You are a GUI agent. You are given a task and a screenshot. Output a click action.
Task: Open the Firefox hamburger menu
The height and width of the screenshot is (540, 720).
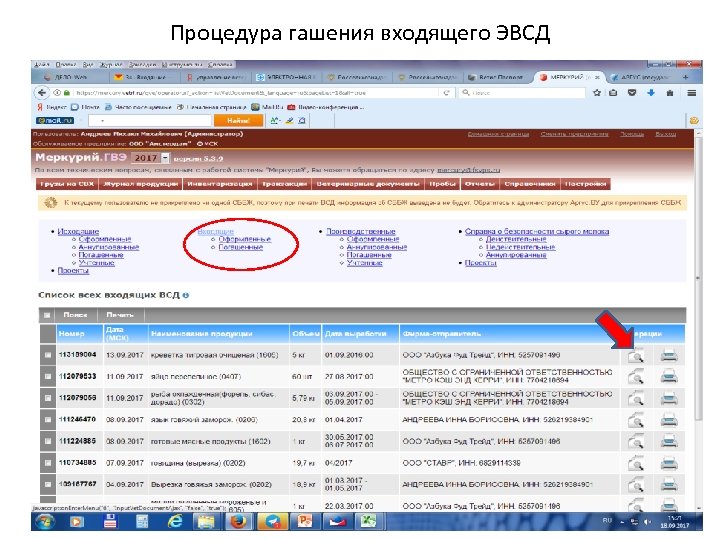[x=692, y=93]
